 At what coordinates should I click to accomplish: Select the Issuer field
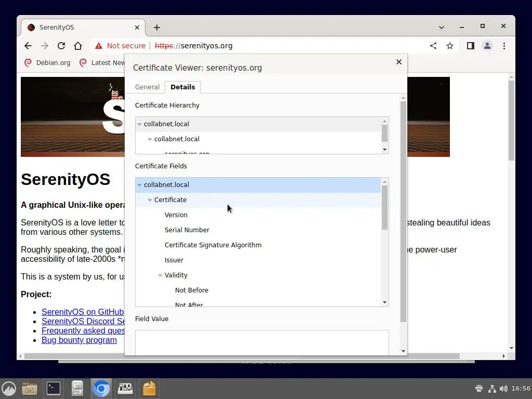point(258,260)
